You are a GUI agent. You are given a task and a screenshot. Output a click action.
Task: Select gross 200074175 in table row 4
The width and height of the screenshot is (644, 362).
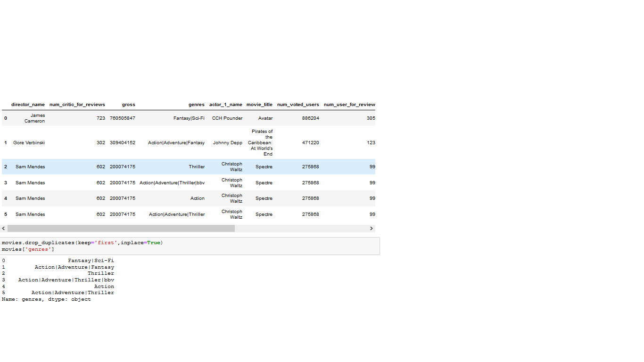coord(123,198)
